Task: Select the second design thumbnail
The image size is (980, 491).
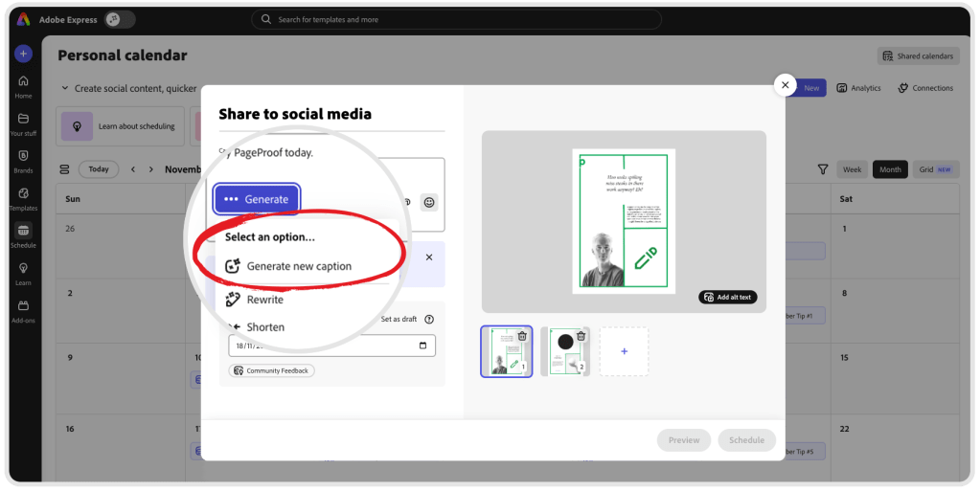Action: pyautogui.click(x=564, y=351)
